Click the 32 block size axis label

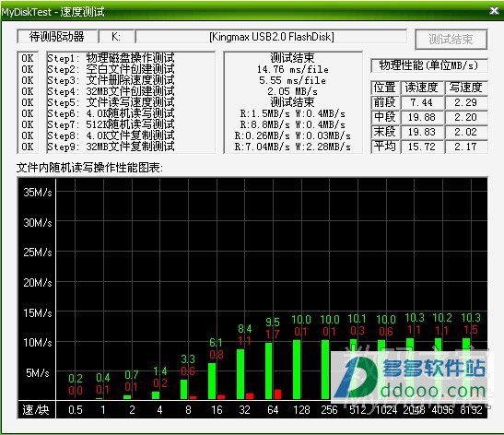244,410
